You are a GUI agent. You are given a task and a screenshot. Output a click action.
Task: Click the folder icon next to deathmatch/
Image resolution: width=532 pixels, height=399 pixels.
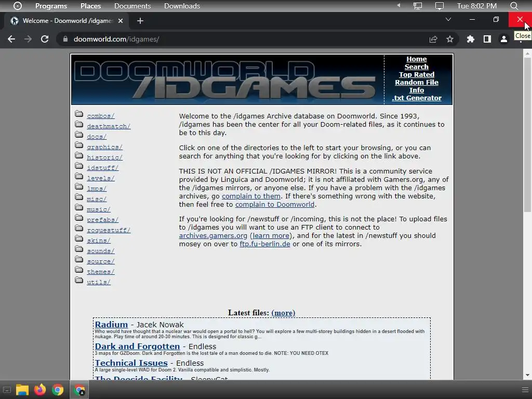click(79, 124)
